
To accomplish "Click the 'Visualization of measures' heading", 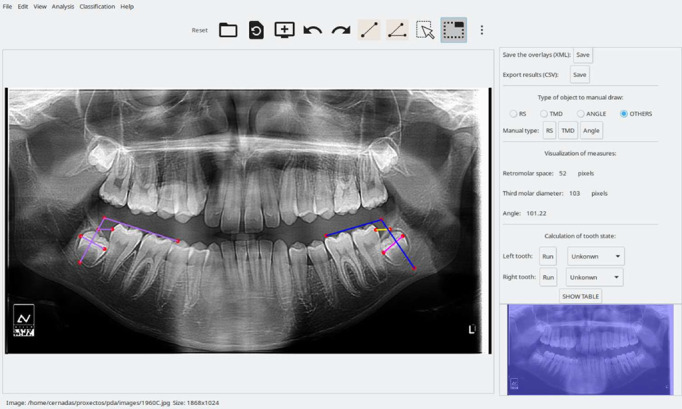I will click(580, 153).
